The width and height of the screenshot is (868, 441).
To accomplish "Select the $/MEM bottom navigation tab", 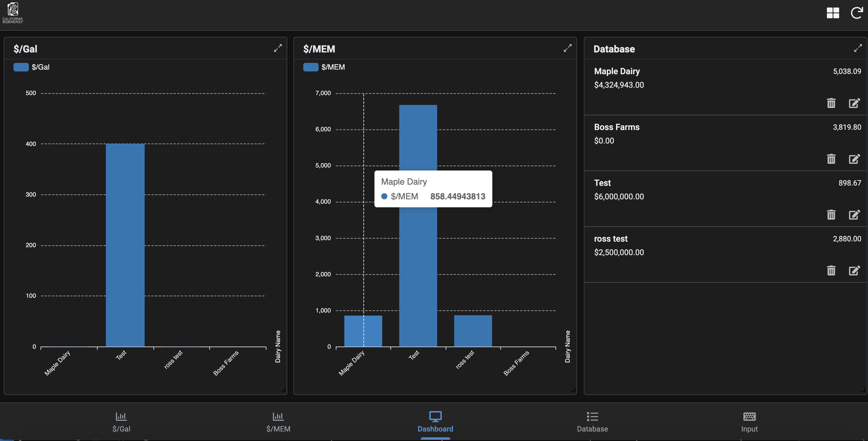I will point(278,421).
